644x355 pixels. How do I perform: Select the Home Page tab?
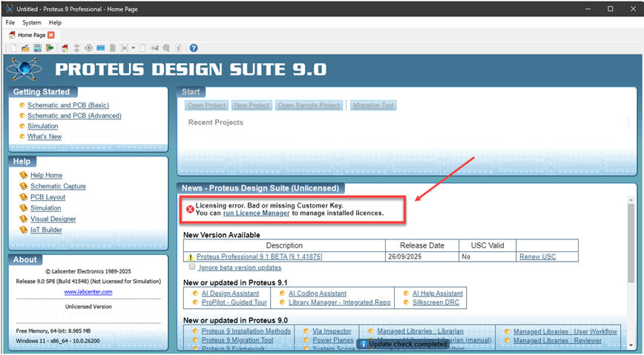[32, 35]
